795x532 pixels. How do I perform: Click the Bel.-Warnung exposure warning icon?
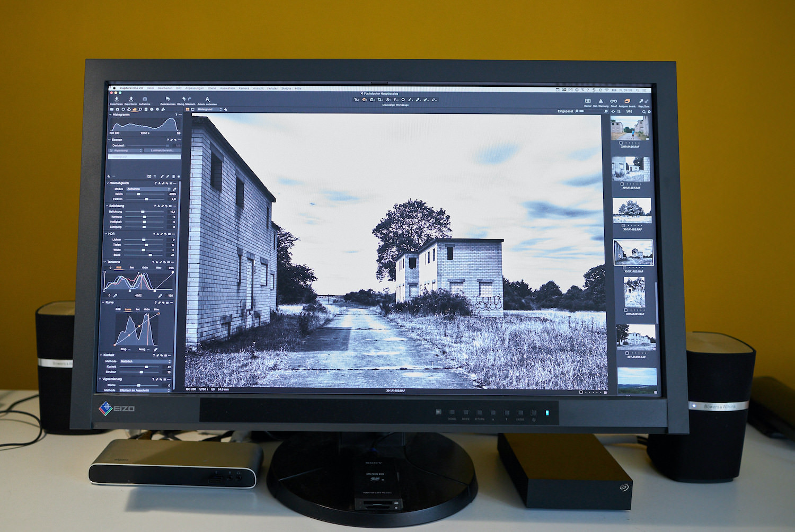click(600, 101)
